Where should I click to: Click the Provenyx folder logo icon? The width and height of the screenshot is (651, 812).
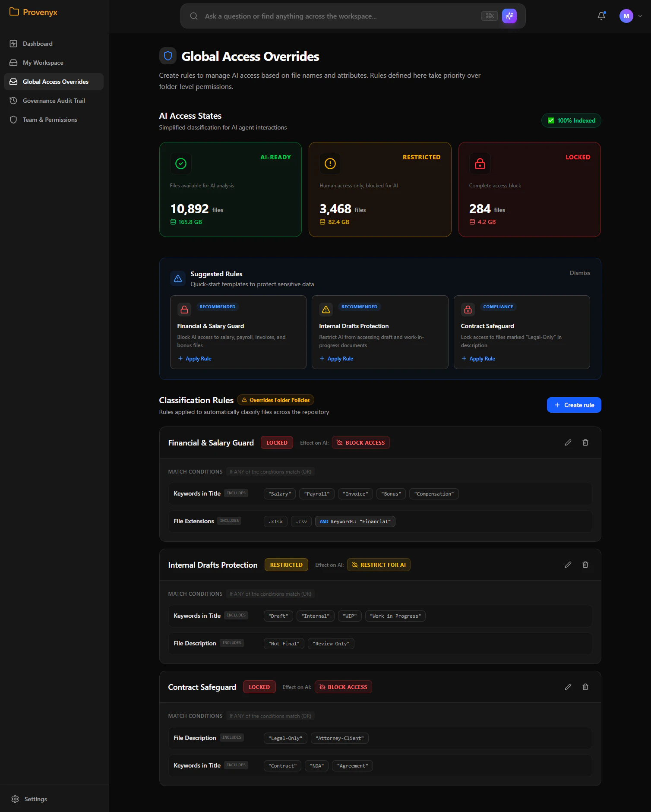click(x=14, y=12)
